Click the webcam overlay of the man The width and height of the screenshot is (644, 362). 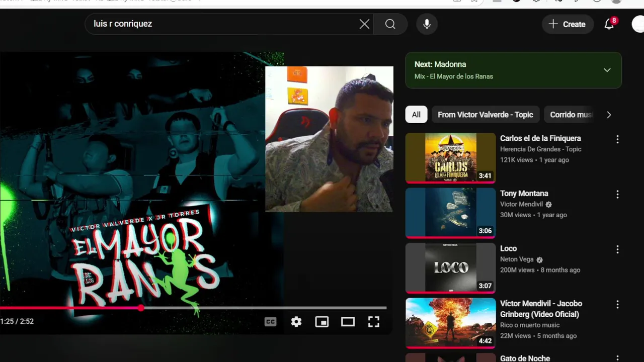click(329, 139)
